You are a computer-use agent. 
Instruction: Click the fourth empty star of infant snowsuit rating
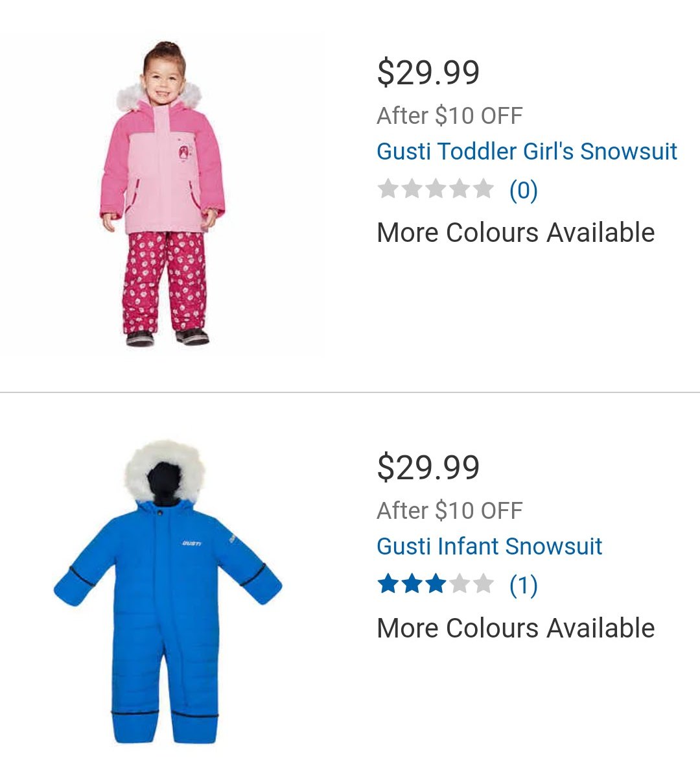[x=459, y=583]
